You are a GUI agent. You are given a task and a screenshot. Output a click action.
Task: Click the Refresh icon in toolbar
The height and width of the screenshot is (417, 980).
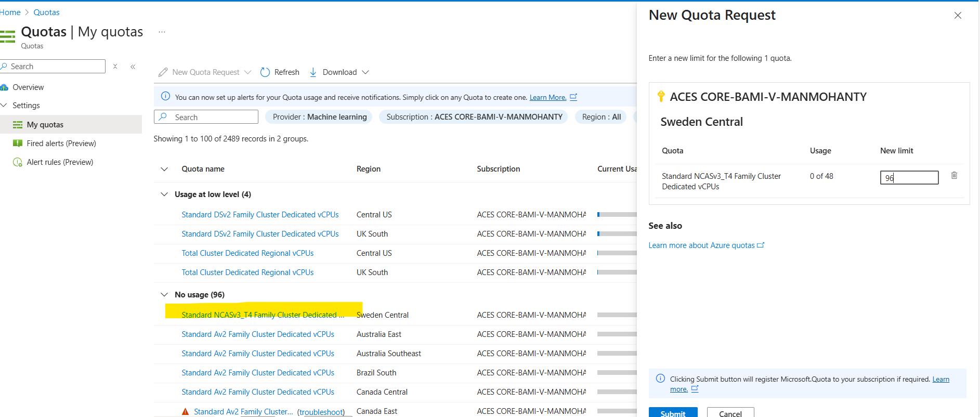coord(265,72)
